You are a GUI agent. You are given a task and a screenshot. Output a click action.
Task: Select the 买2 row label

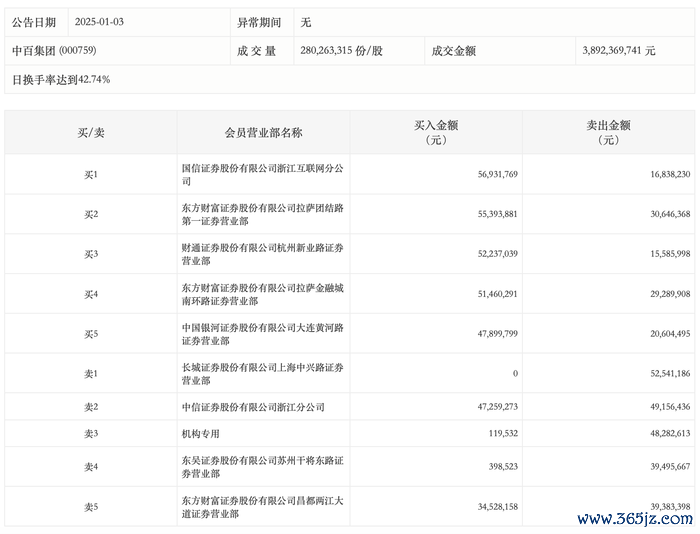tap(91, 214)
